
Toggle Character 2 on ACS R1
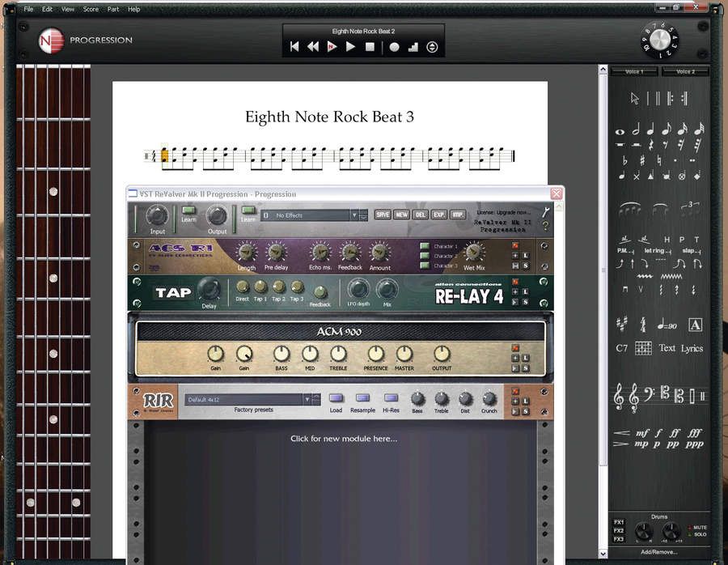[425, 256]
